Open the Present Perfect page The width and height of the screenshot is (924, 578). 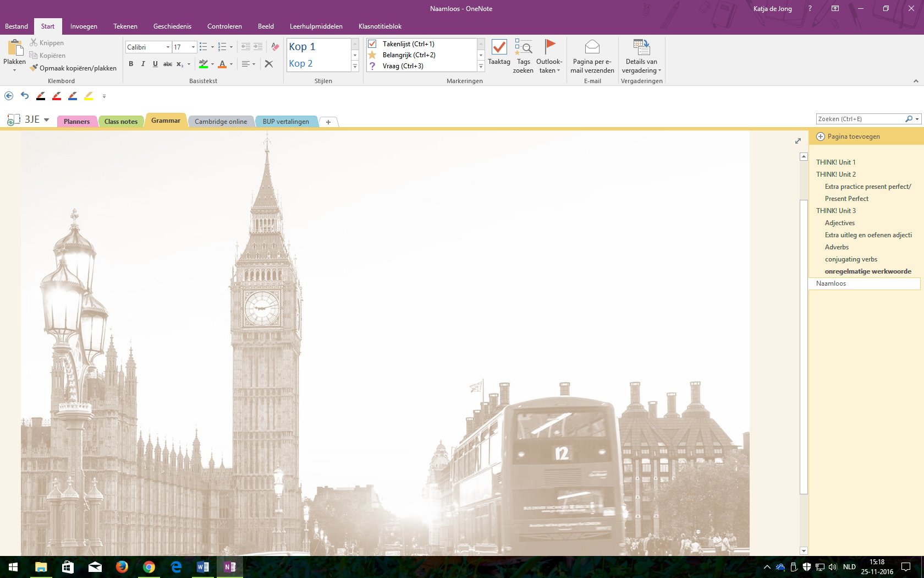point(846,199)
